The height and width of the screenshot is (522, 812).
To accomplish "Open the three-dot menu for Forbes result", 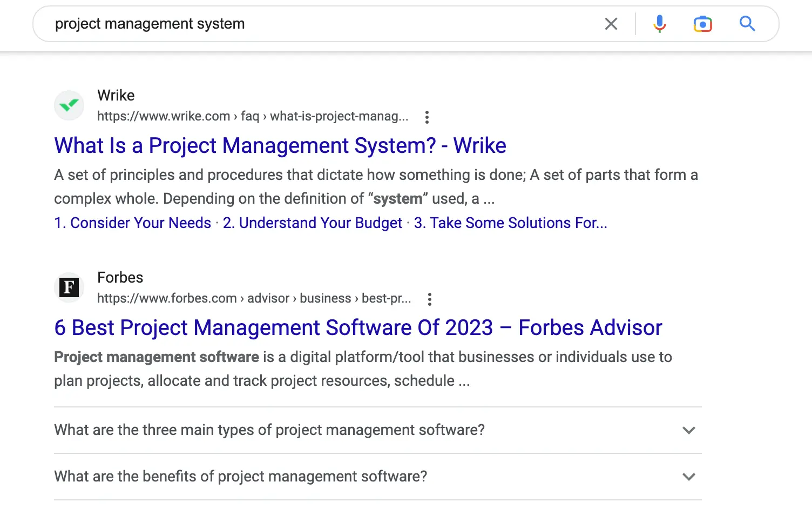I will [x=429, y=299].
